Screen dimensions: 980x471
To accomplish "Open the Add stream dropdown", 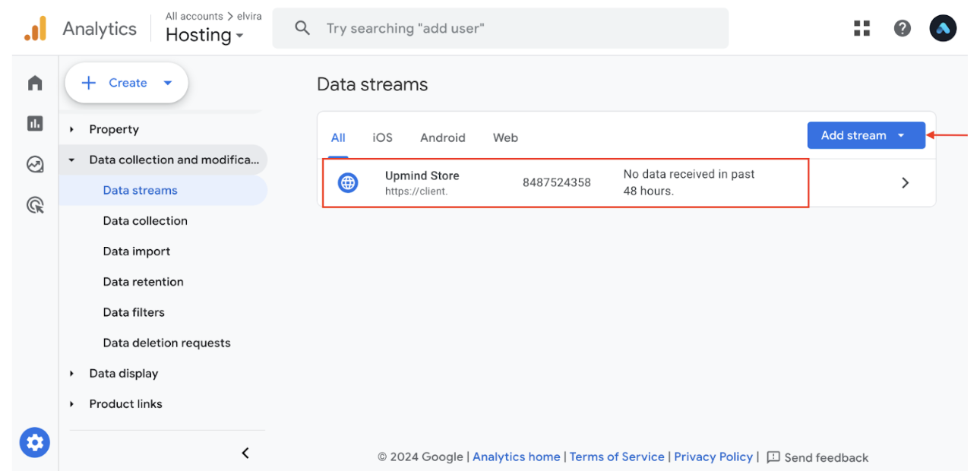I will 866,135.
